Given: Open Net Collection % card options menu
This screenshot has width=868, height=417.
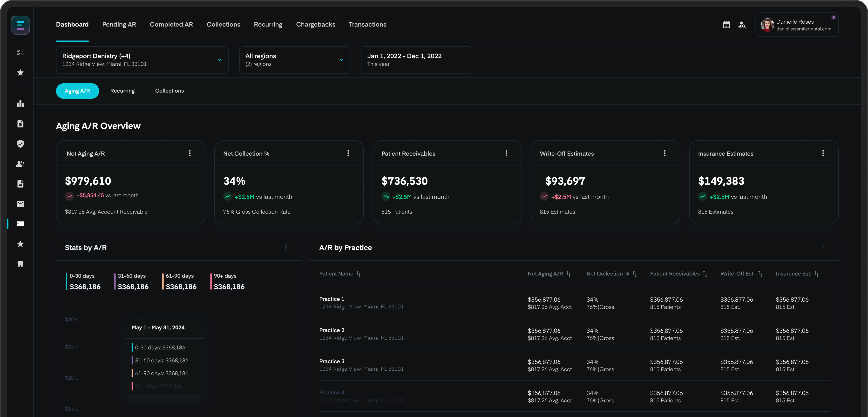Looking at the screenshot, I should click(x=348, y=153).
